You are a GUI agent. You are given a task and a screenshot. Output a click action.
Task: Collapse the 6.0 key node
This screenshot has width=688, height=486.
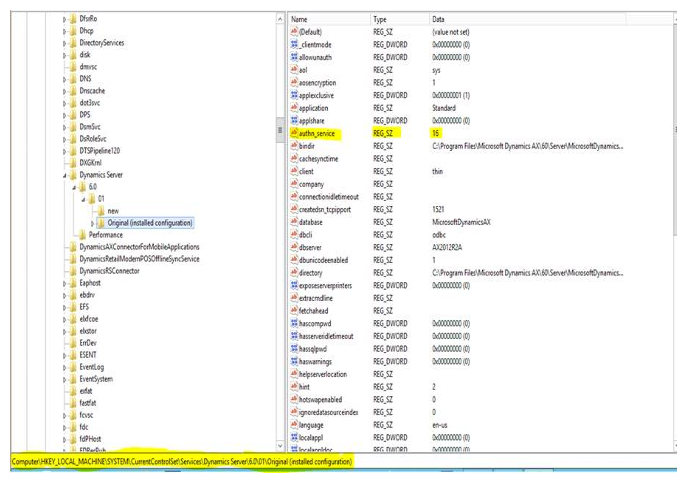click(73, 187)
